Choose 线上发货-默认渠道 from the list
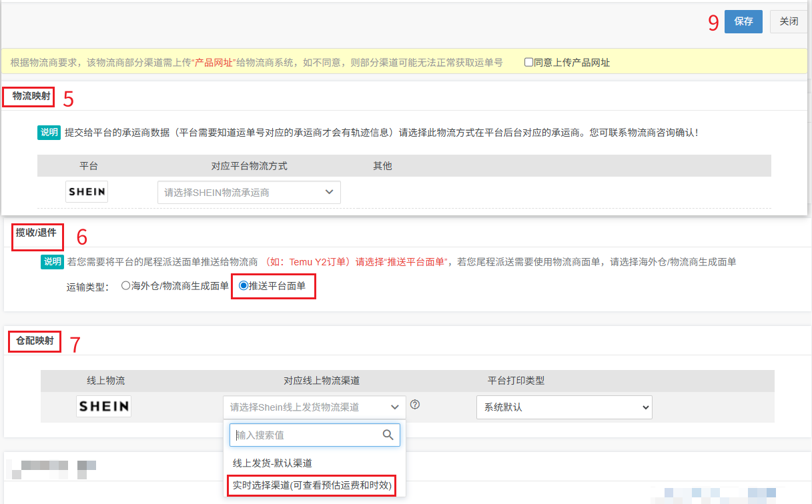 click(x=272, y=463)
